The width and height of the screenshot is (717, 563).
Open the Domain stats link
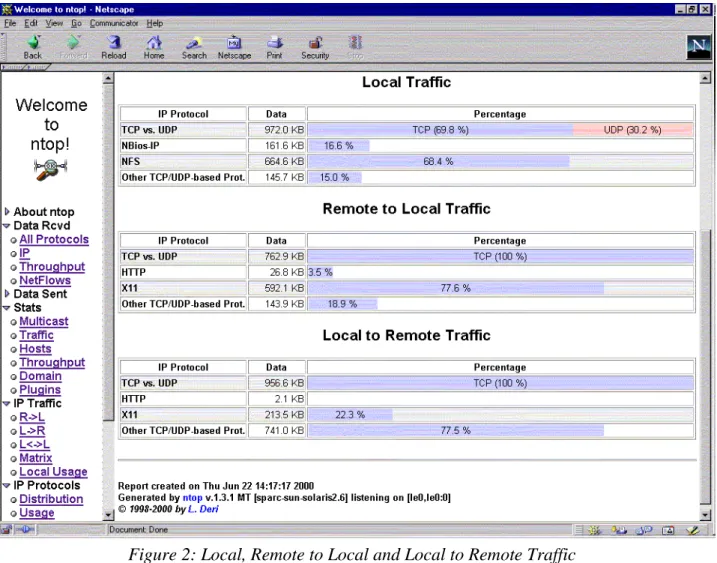coord(40,376)
